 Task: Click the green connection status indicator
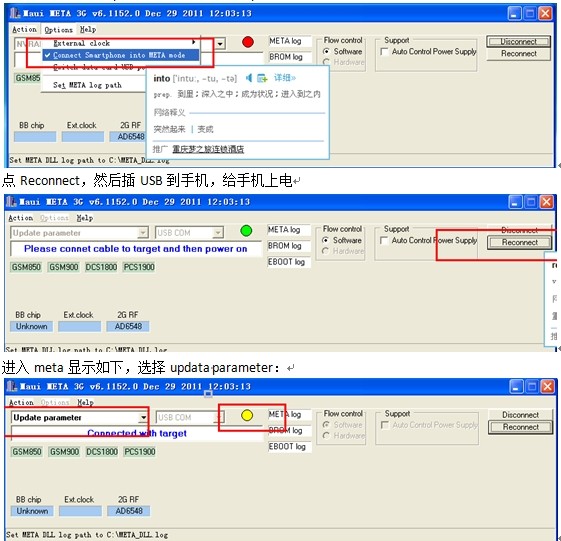[246, 231]
